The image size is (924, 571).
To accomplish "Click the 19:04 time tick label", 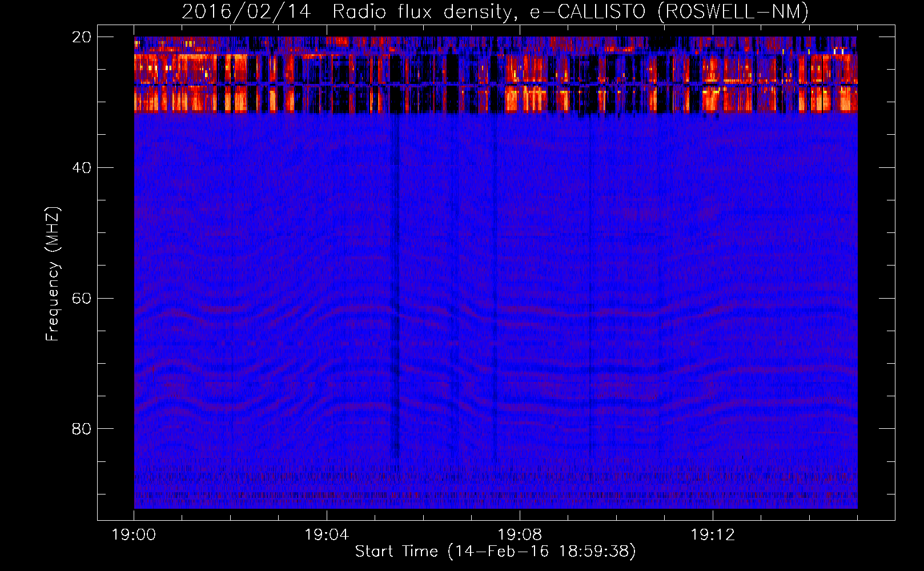I will [327, 535].
